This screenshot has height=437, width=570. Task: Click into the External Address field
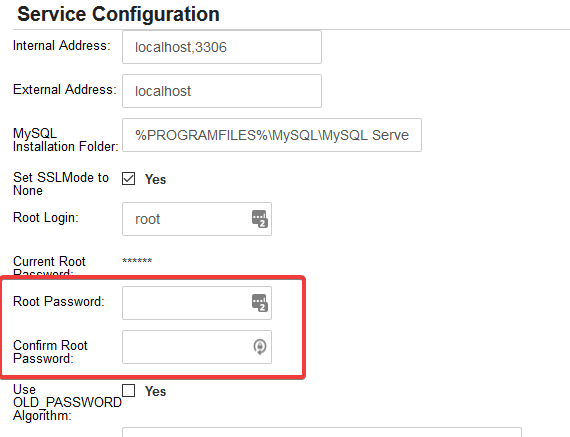(222, 91)
